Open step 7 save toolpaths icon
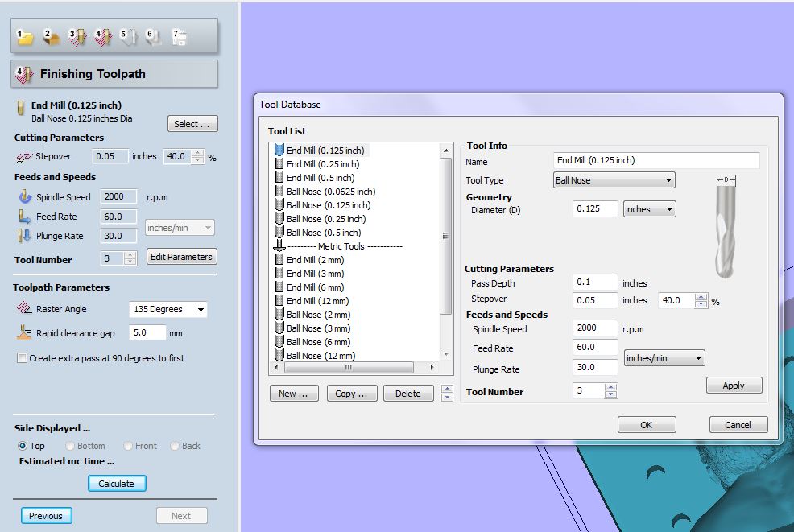 coord(180,36)
